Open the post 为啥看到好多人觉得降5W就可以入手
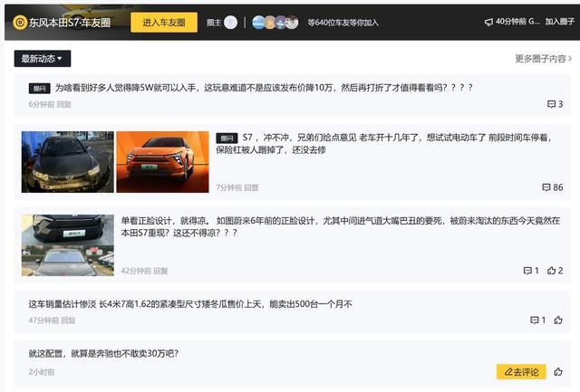Image resolution: width=580 pixels, height=392 pixels. pyautogui.click(x=264, y=88)
